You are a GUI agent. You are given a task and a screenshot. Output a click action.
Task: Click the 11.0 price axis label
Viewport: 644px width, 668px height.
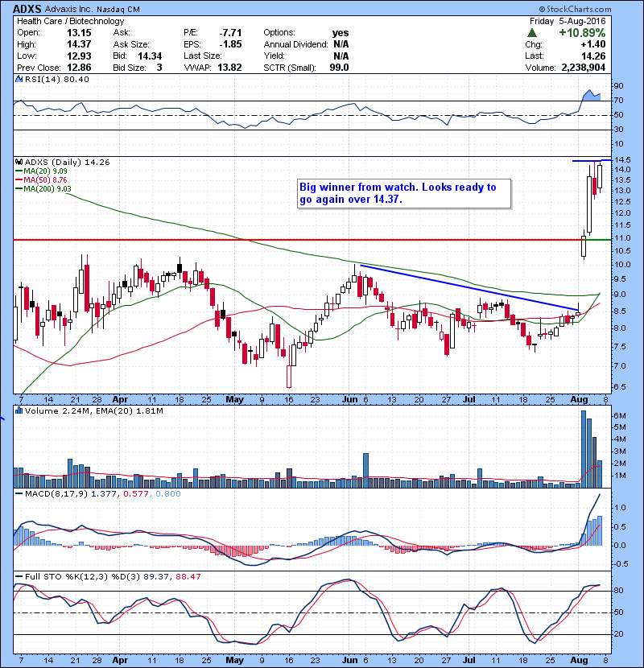click(623, 238)
